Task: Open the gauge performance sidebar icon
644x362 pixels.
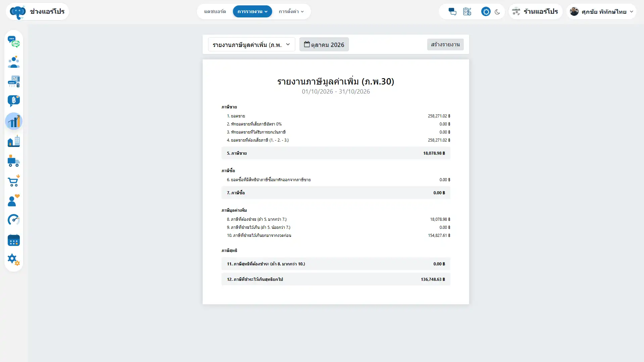Action: (14, 220)
